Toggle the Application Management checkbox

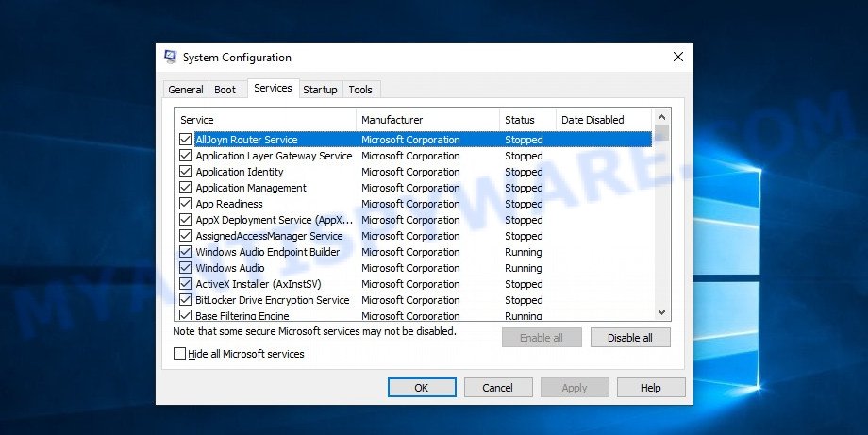[186, 188]
